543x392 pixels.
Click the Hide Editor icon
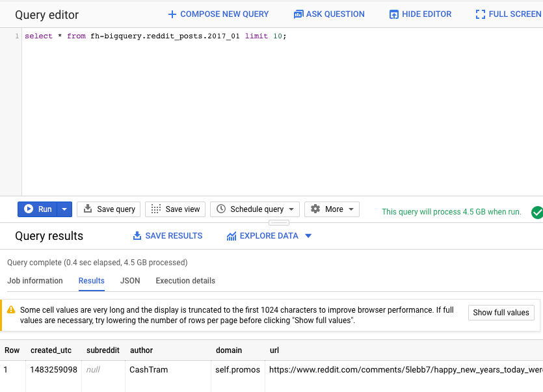point(394,14)
